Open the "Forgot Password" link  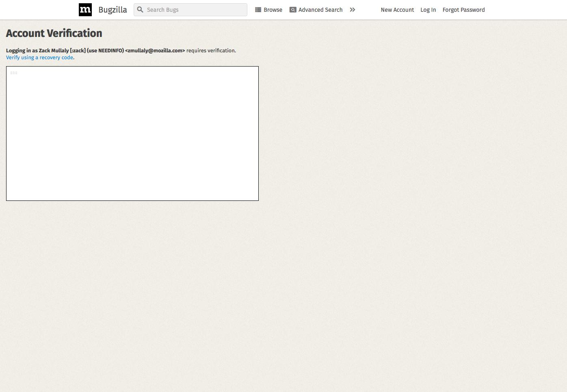point(463,10)
